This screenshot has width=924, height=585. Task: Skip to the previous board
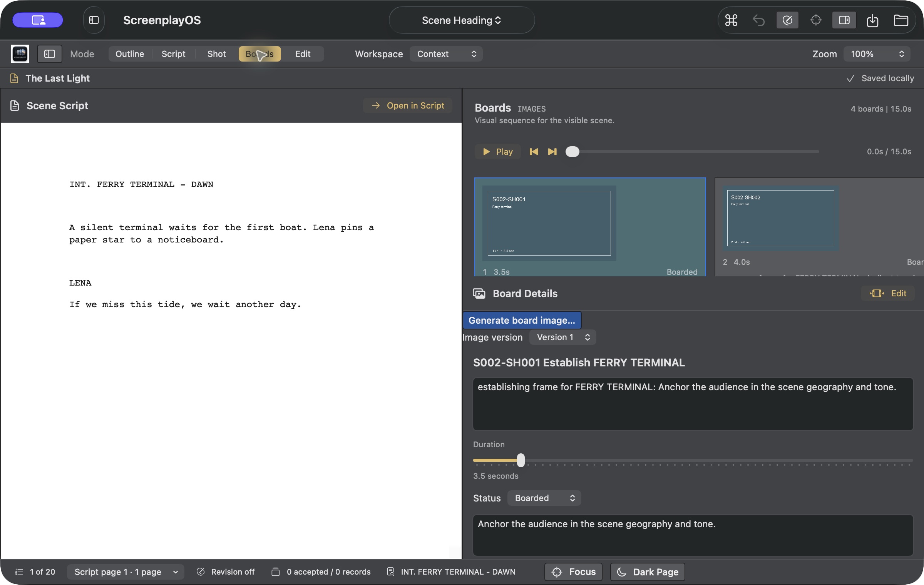click(534, 152)
